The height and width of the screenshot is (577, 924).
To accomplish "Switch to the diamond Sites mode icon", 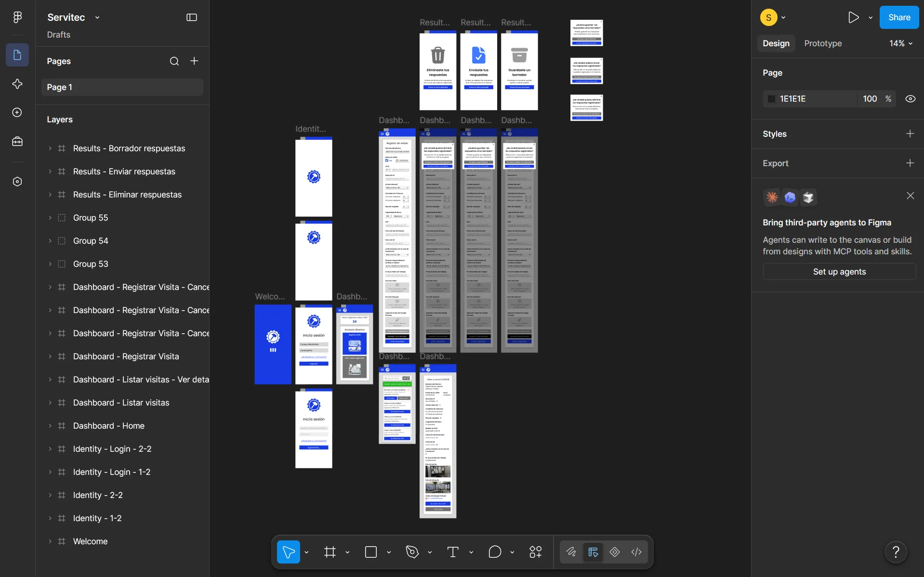I will pyautogui.click(x=615, y=552).
